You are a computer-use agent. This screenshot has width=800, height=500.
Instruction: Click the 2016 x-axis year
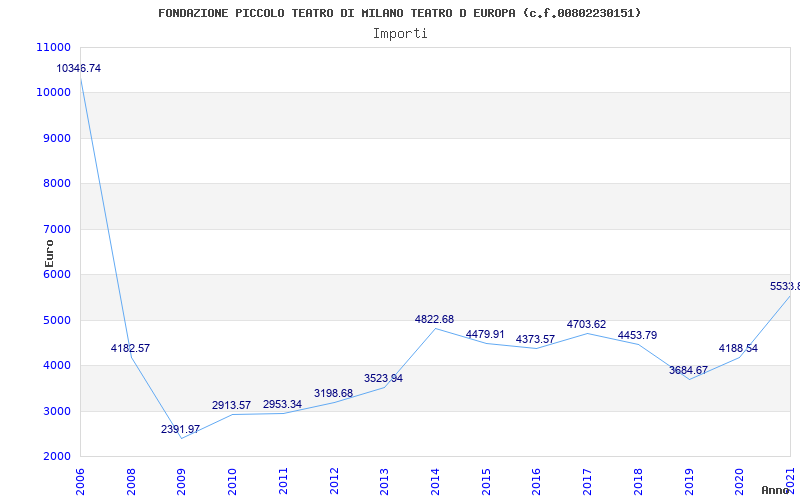click(537, 481)
